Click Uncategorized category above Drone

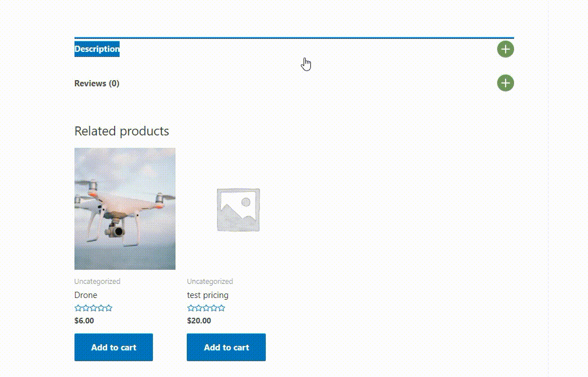click(97, 282)
